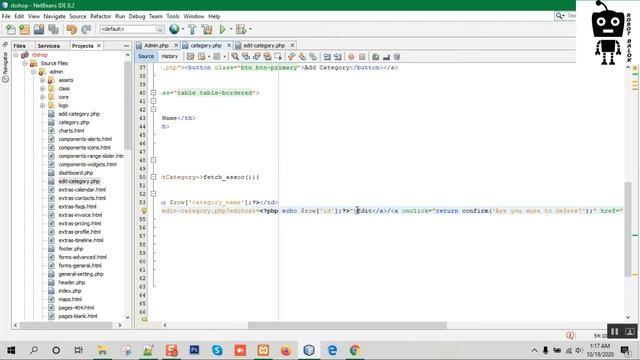Collapse the Source Files tree node
The height and width of the screenshot is (360, 640).
[x=24, y=63]
